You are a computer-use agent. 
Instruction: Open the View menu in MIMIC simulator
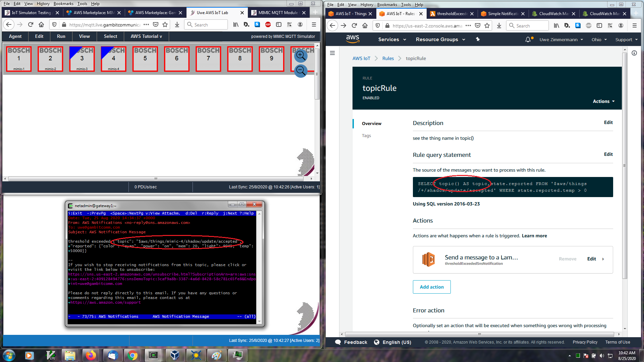[x=84, y=36]
